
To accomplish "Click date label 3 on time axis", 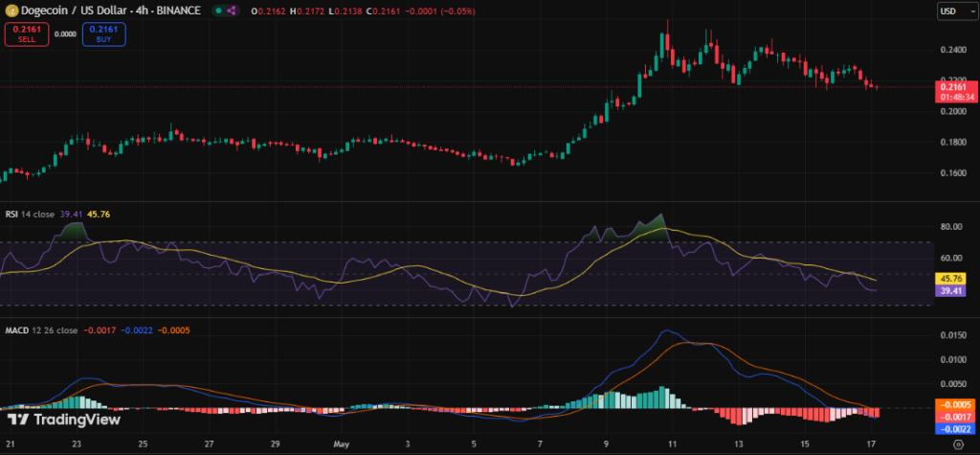I will 408,444.
